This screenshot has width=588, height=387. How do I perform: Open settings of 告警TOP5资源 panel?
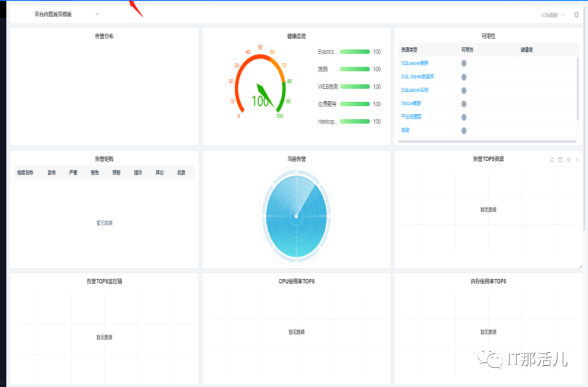coord(569,159)
